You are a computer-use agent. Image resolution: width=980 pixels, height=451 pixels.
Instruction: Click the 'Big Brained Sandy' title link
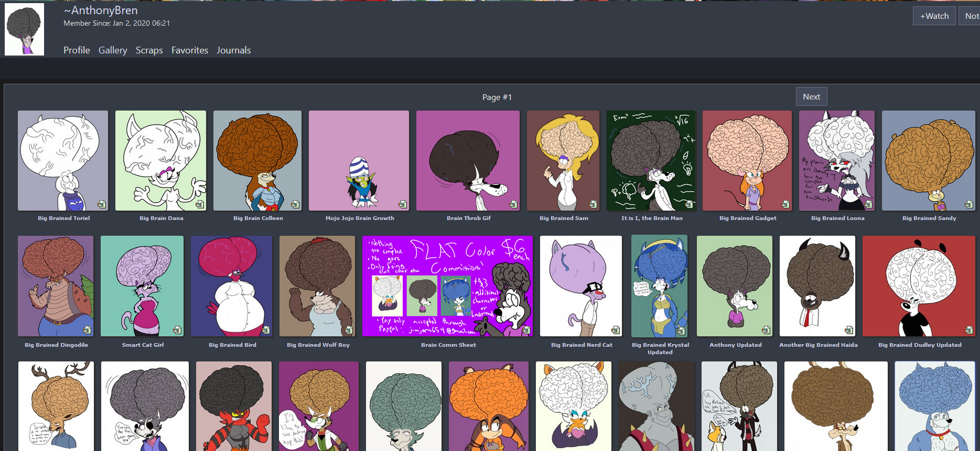tap(929, 218)
